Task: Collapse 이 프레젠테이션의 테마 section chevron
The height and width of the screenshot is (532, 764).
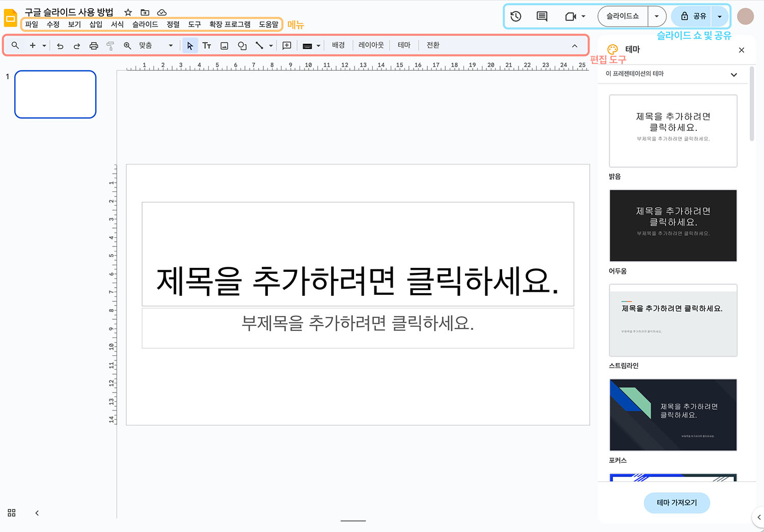Action: tap(734, 75)
